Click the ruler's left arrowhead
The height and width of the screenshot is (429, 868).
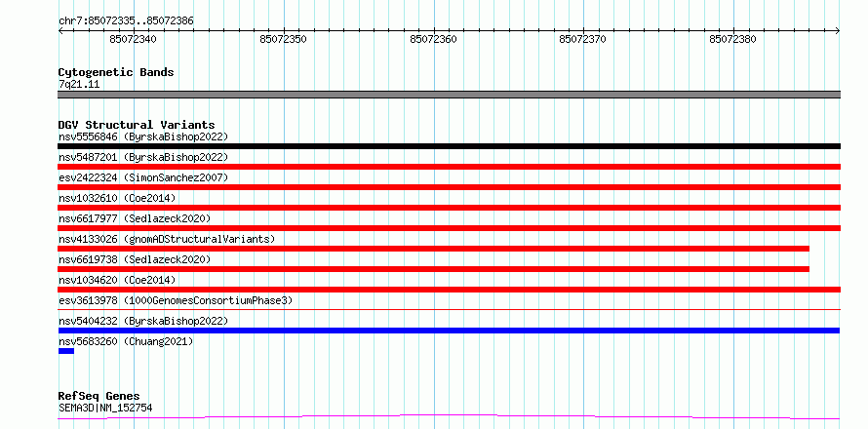pos(60,31)
